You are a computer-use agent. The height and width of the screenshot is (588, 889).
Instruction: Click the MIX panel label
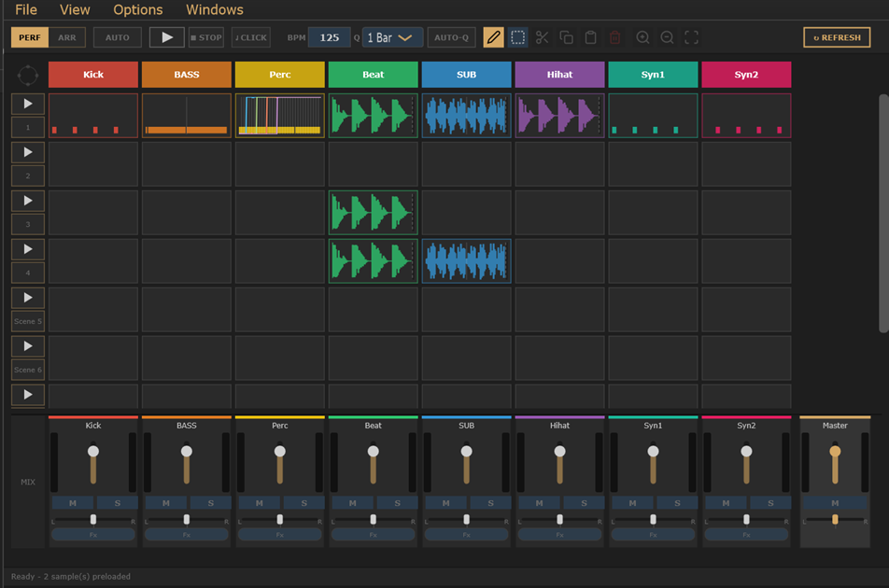[28, 483]
